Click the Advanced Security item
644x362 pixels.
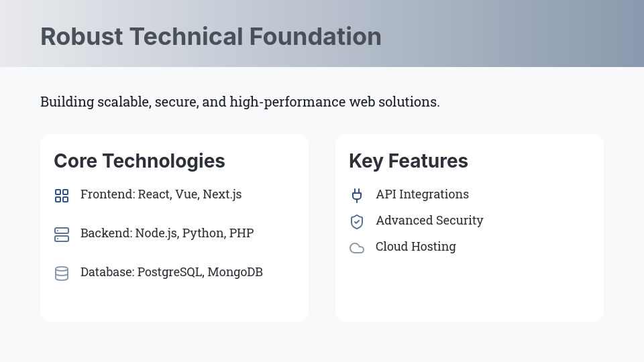429,221
